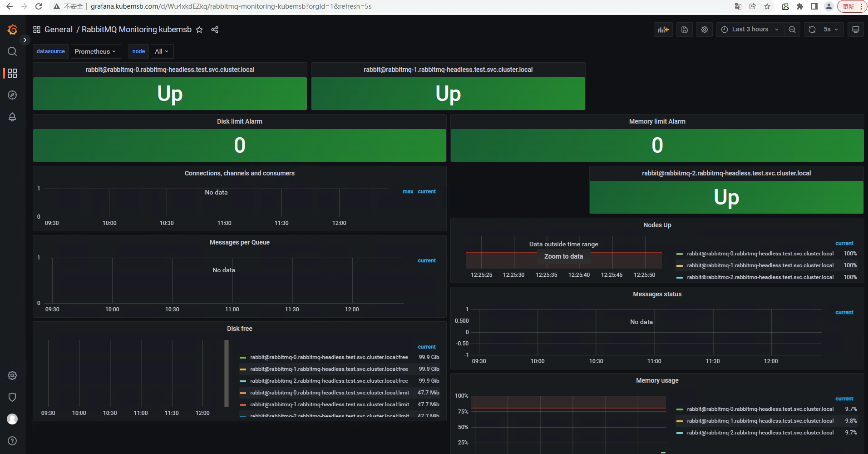
Task: Sort Connections legend by current
Action: point(427,191)
